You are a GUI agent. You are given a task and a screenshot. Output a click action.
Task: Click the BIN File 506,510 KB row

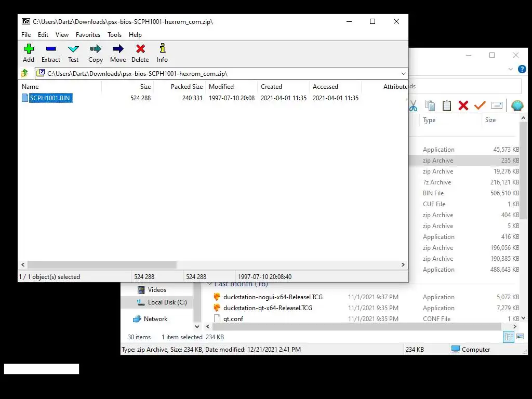pyautogui.click(x=464, y=193)
